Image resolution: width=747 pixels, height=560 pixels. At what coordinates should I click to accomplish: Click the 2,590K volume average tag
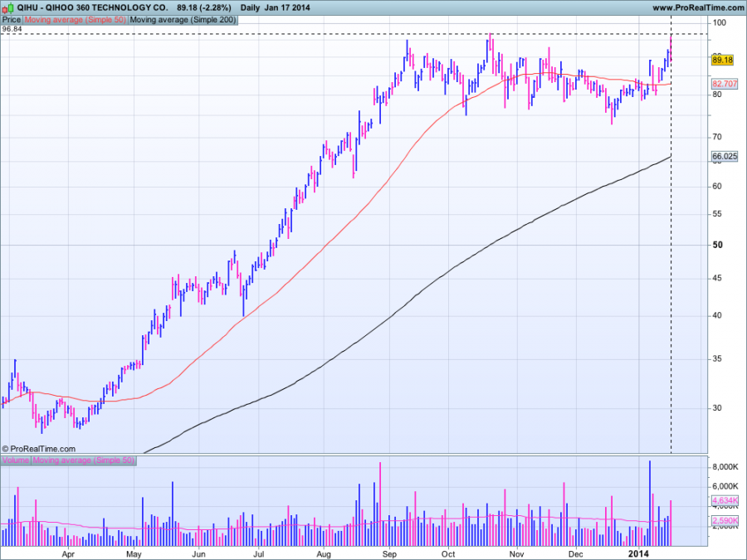[725, 521]
